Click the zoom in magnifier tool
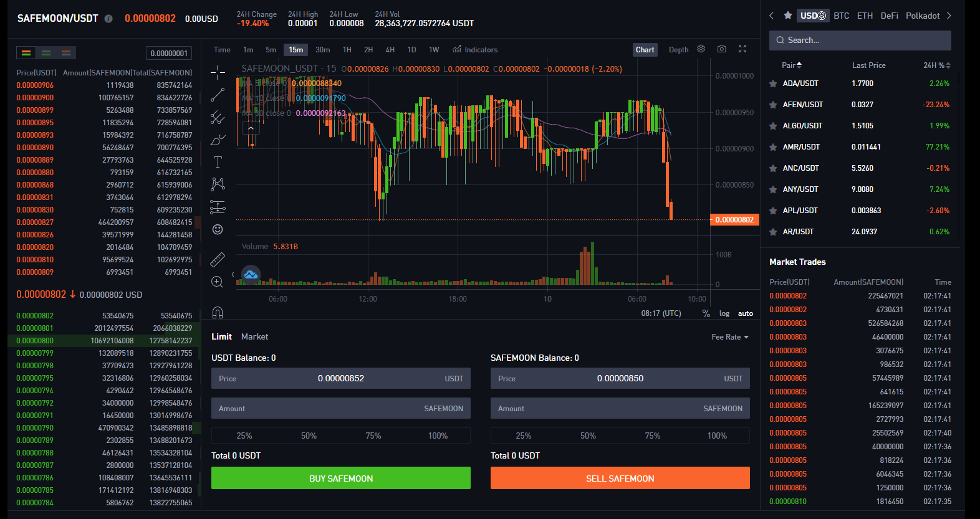Viewport: 980px width, 519px height. coord(218,282)
